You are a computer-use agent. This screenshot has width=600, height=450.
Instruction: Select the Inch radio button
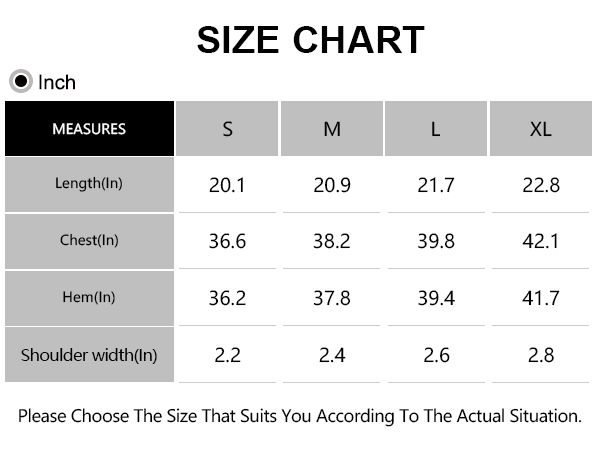[x=21, y=81]
